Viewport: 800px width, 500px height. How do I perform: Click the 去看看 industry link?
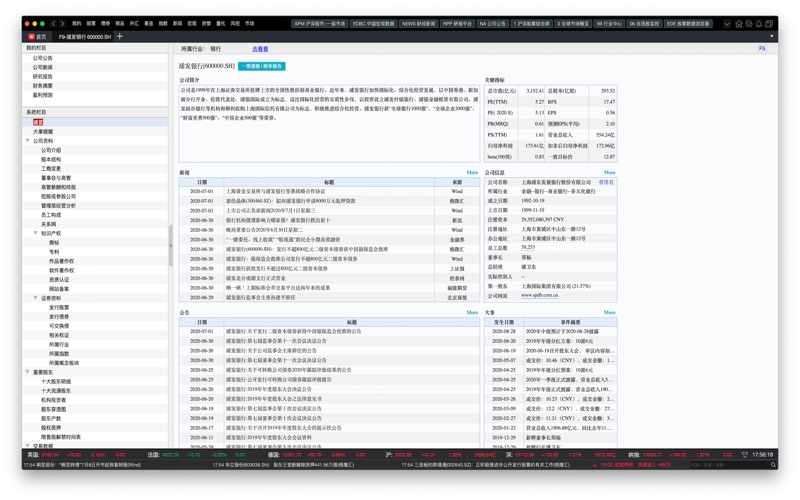(260, 48)
